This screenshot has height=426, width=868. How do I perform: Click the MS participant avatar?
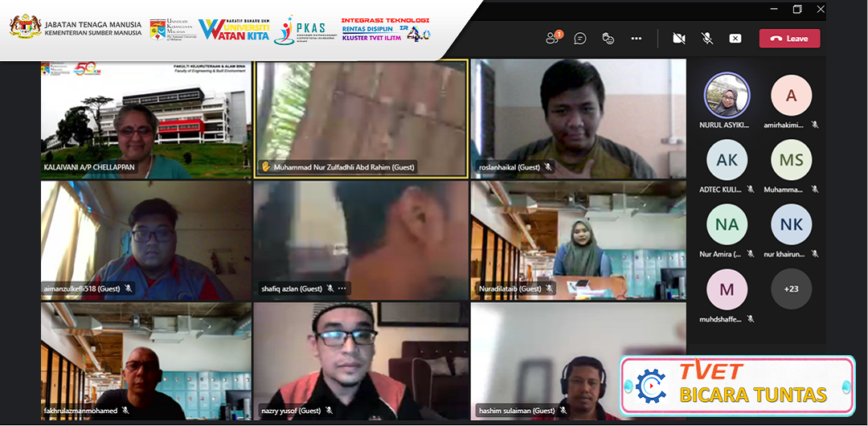(x=791, y=160)
